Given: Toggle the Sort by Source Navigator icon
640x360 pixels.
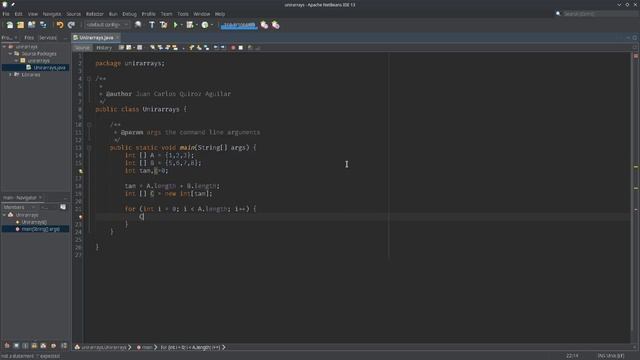Looking at the screenshot, I should tap(64, 346).
